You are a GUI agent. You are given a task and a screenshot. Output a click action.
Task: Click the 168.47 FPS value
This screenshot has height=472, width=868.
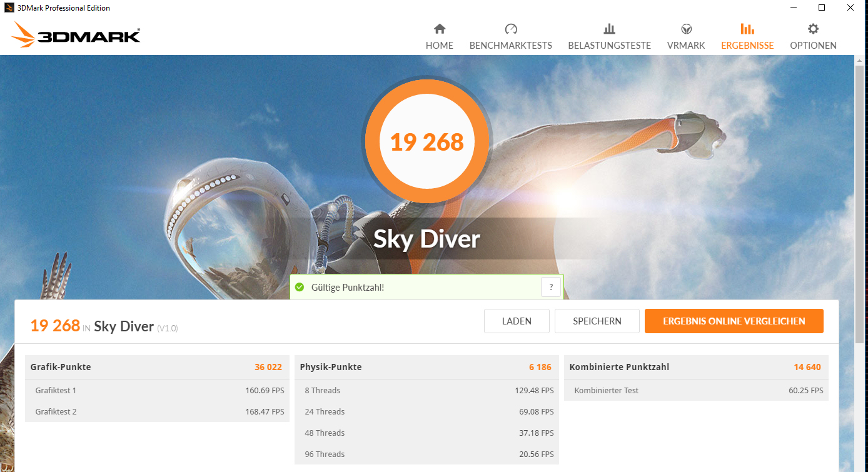point(265,412)
